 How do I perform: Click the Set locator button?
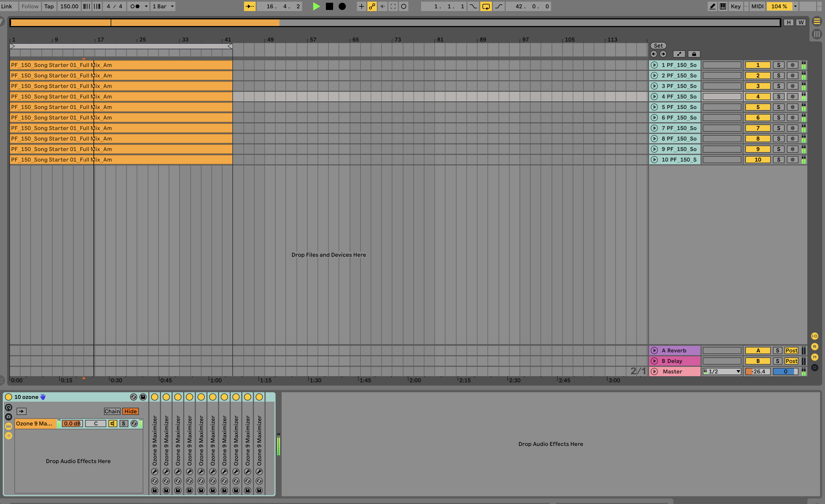(x=658, y=46)
